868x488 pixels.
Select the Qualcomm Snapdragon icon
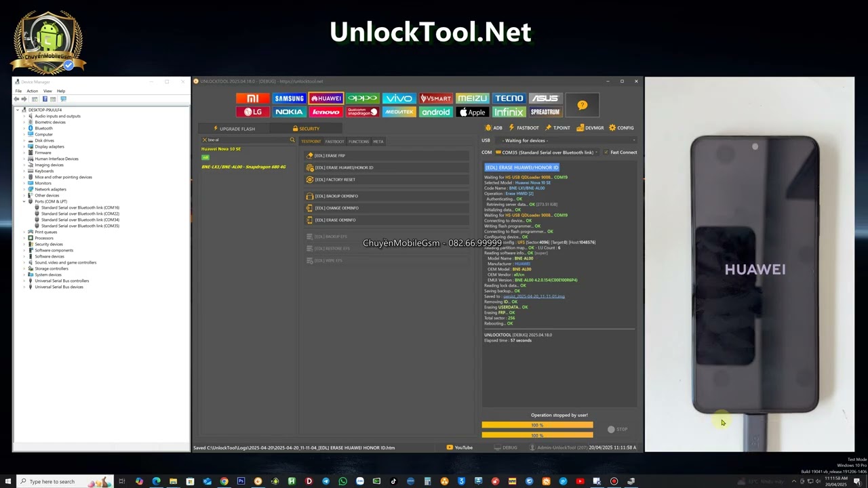[362, 112]
